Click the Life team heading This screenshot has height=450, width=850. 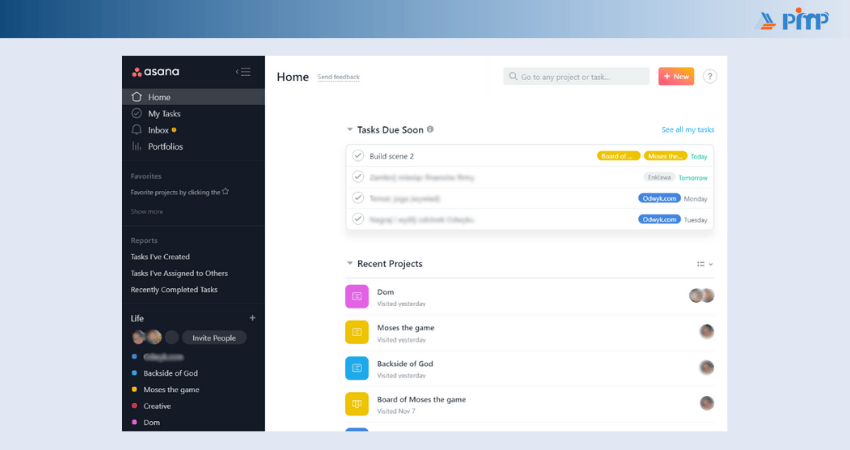(x=137, y=318)
